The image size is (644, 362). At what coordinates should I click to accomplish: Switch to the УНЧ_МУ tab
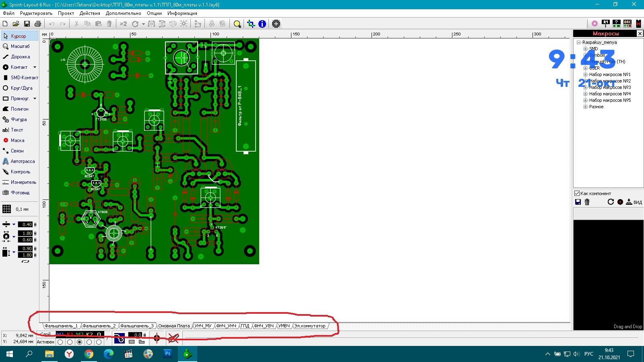[203, 326]
